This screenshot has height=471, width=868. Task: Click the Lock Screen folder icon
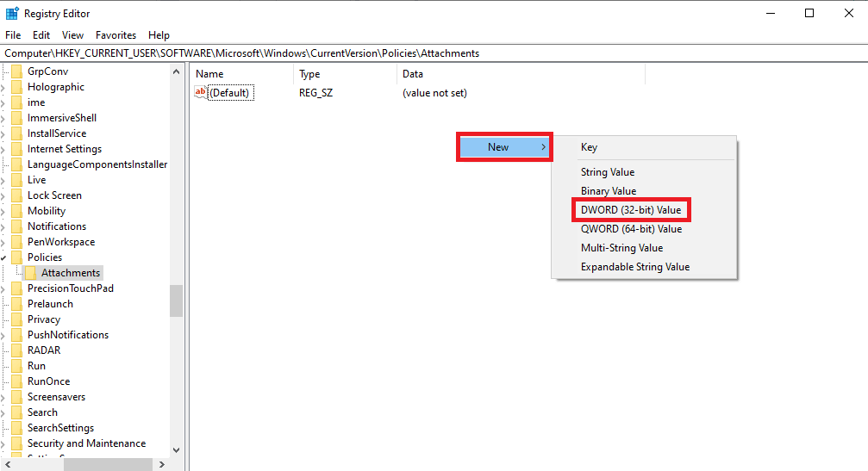click(x=17, y=195)
